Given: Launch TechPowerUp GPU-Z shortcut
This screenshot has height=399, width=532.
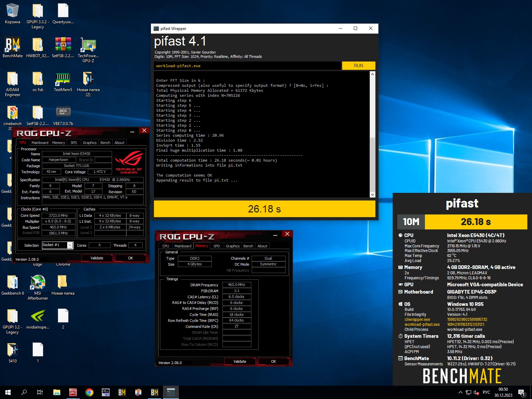Looking at the screenshot, I should [x=88, y=50].
